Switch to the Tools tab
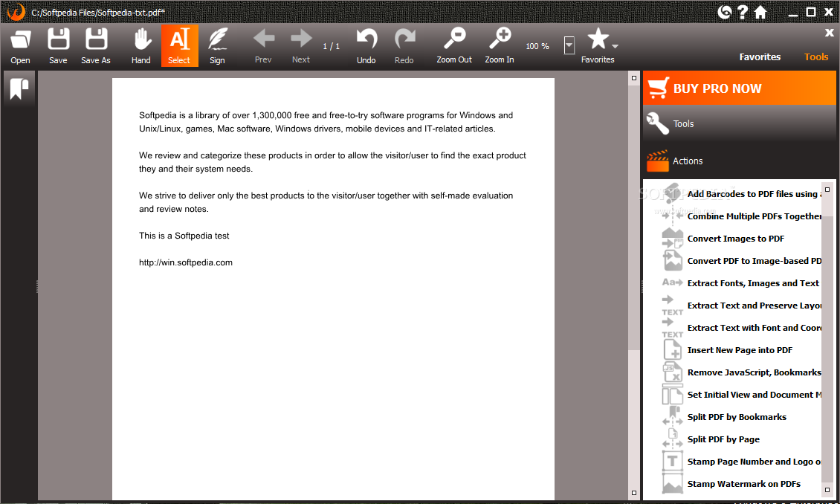840x504 pixels. click(x=816, y=56)
